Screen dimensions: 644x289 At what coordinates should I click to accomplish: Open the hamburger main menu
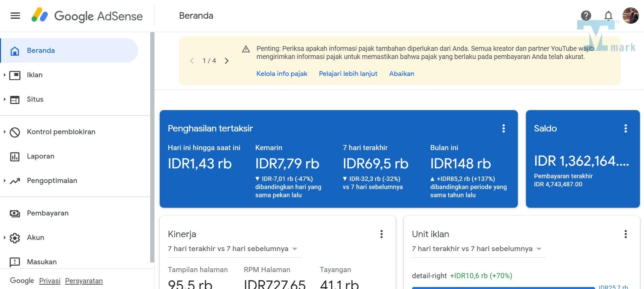tap(15, 16)
